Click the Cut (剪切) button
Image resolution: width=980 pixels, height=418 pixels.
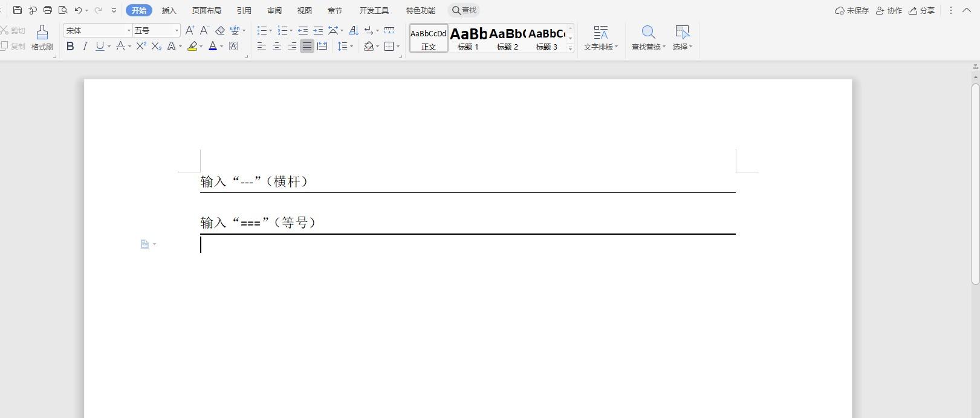(x=13, y=30)
